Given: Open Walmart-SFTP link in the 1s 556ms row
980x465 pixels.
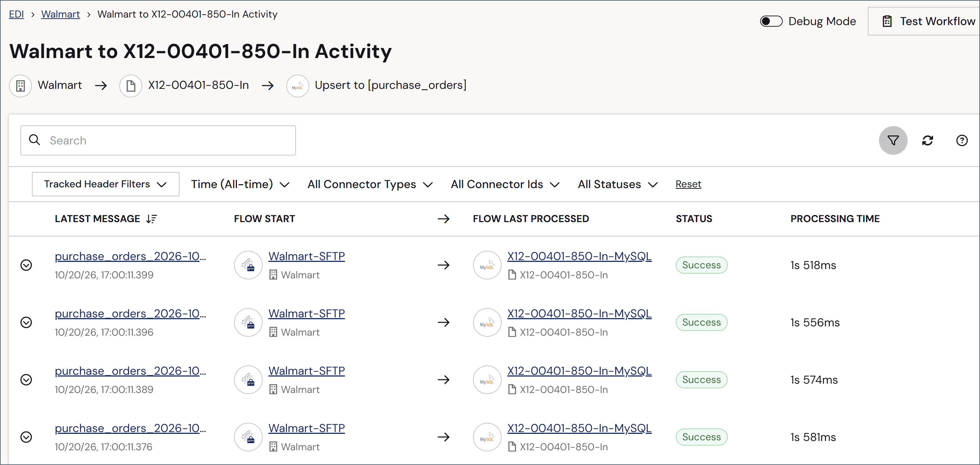Looking at the screenshot, I should pyautogui.click(x=307, y=314).
